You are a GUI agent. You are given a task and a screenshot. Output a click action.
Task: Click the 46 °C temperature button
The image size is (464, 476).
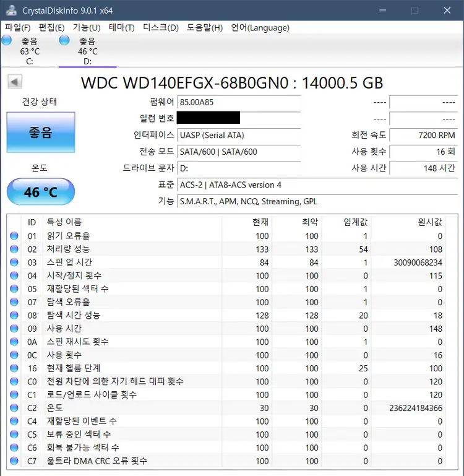click(x=41, y=192)
